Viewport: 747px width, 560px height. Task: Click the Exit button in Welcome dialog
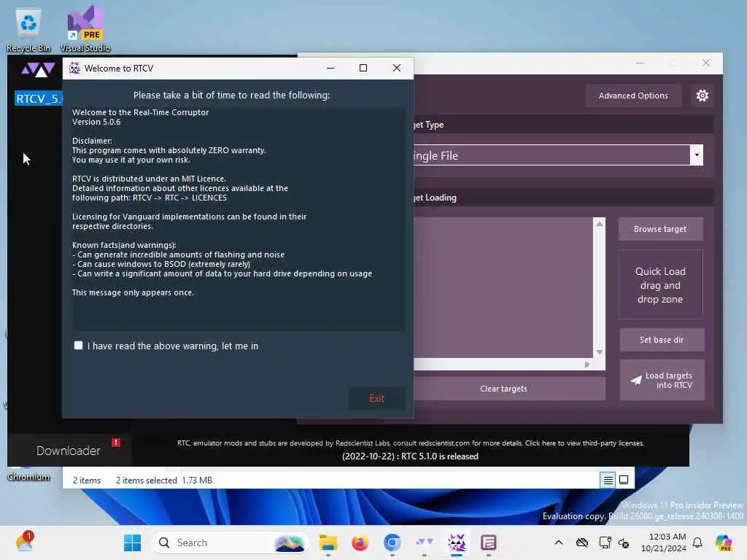[377, 399]
